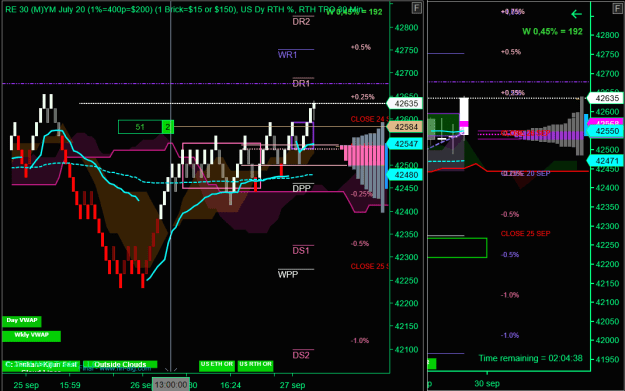The image size is (625, 391).
Task: Toggle the Outside Clouds button
Action: tap(120, 365)
